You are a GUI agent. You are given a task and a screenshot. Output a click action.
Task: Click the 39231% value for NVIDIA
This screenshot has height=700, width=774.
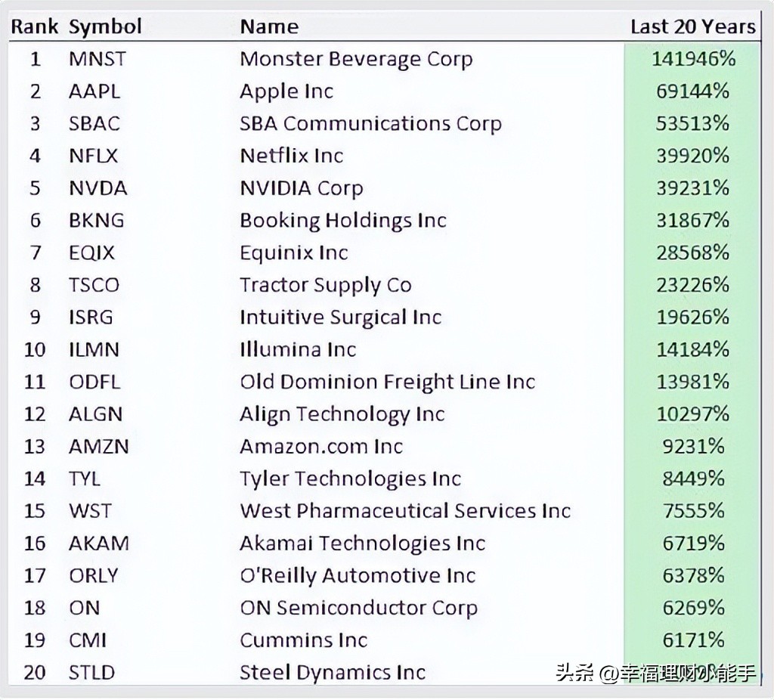click(692, 188)
